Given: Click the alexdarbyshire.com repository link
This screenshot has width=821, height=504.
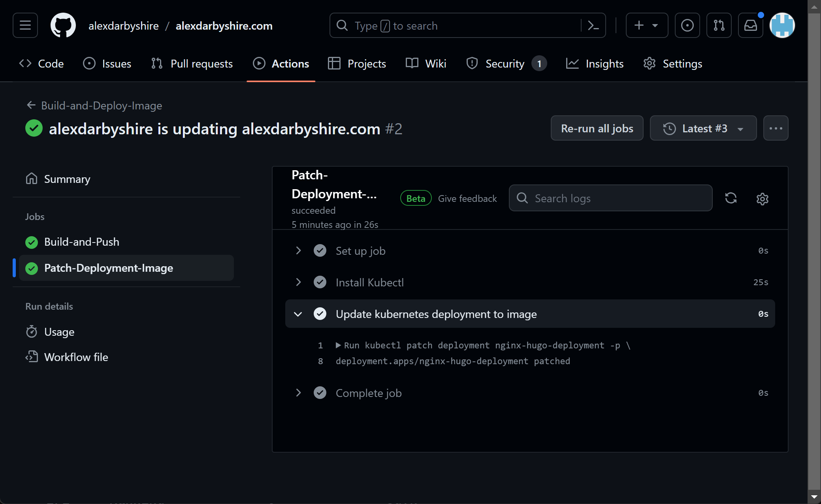Looking at the screenshot, I should pos(224,26).
